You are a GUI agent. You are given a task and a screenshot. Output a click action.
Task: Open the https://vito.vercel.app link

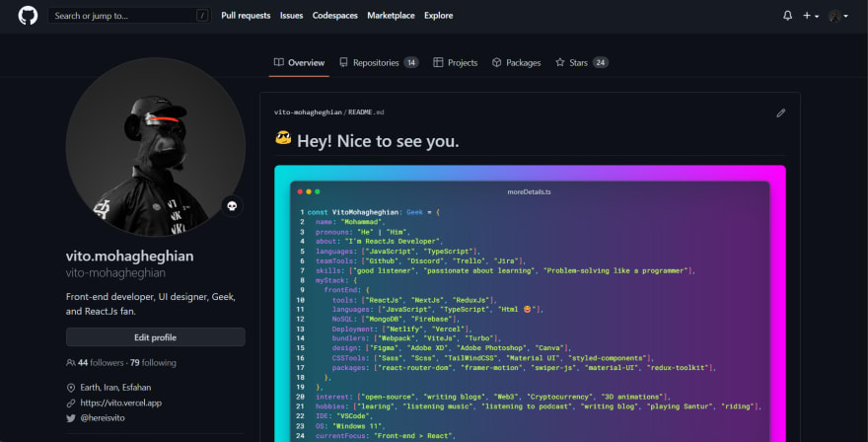pos(120,403)
